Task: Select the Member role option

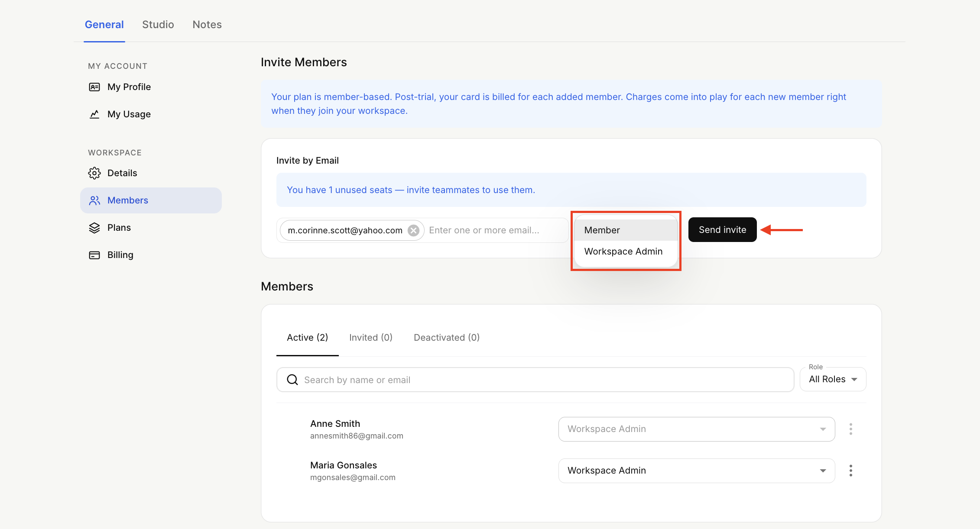Action: pyautogui.click(x=626, y=230)
